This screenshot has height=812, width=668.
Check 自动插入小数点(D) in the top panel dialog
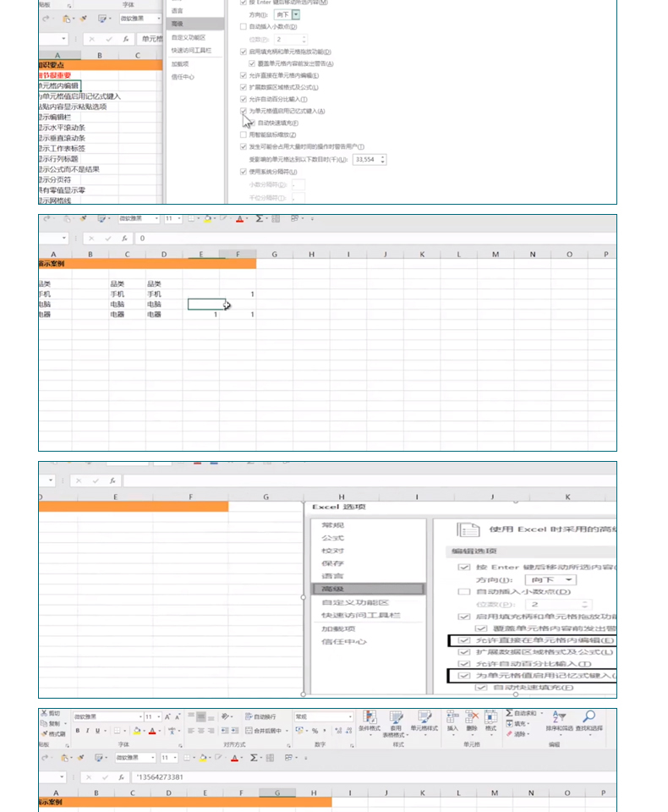244,26
